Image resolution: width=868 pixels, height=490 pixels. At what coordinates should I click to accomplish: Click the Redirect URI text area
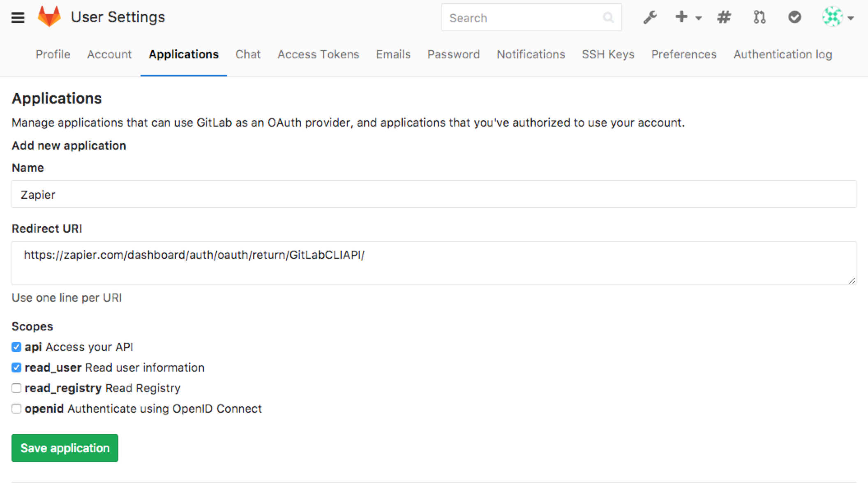click(x=434, y=263)
